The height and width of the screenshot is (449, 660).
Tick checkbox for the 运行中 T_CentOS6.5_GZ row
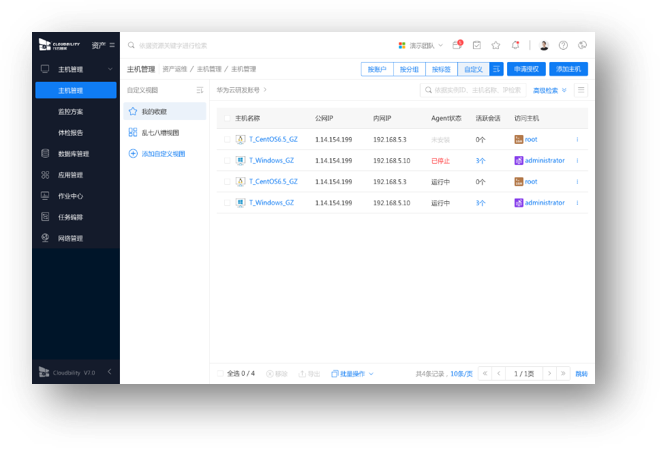click(x=227, y=181)
